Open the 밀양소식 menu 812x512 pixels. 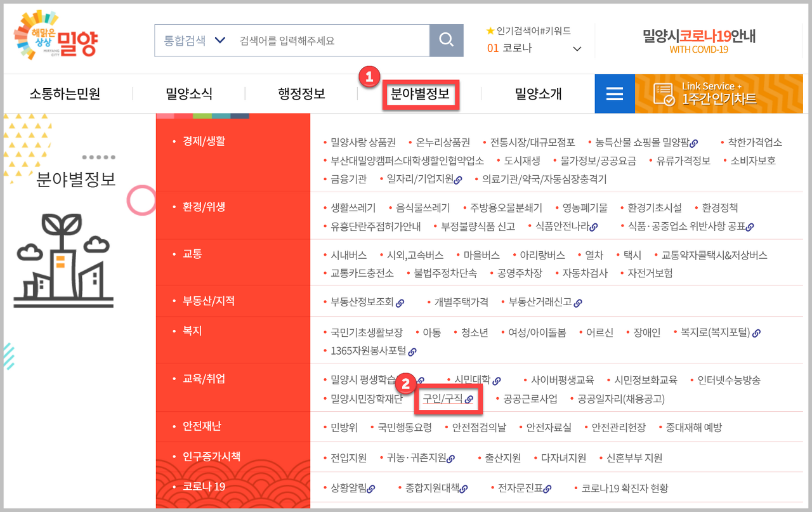pos(189,95)
